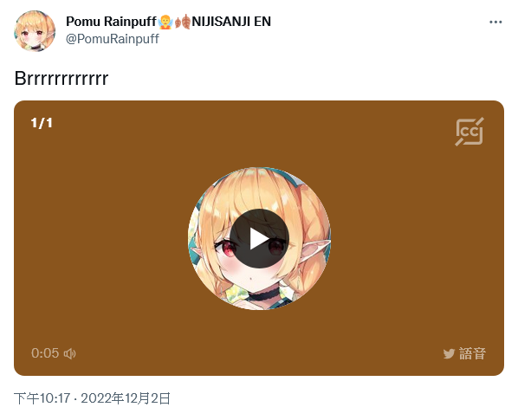The width and height of the screenshot is (518, 420).
Task: Click the NIJISANJI EN text in the name
Action: 231,22
